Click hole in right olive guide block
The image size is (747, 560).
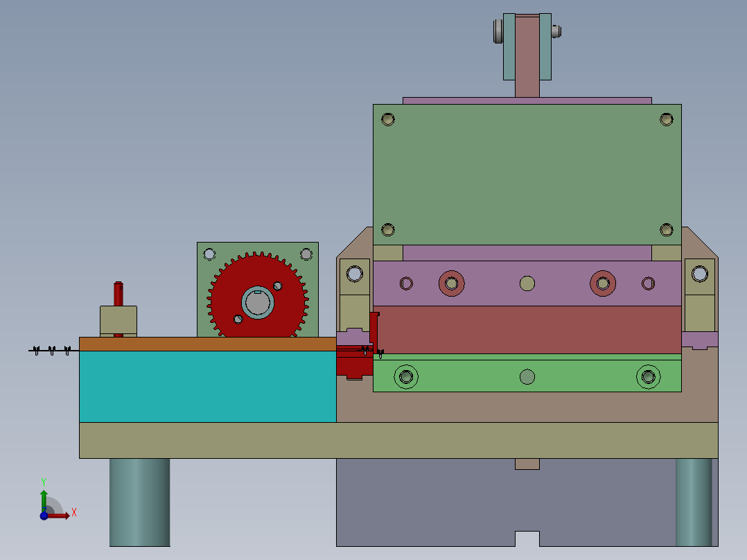700,274
